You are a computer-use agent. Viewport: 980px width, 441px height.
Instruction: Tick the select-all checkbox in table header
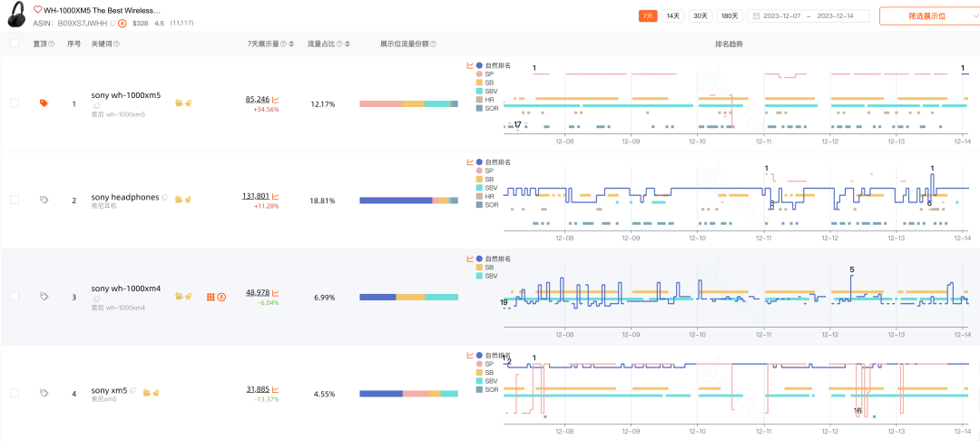(x=15, y=43)
